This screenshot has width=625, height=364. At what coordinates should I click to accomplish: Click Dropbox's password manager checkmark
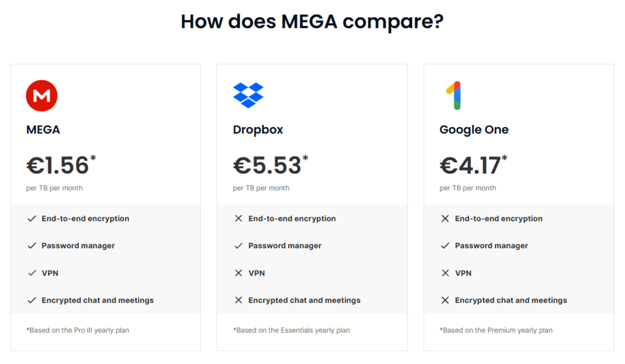pyautogui.click(x=239, y=246)
